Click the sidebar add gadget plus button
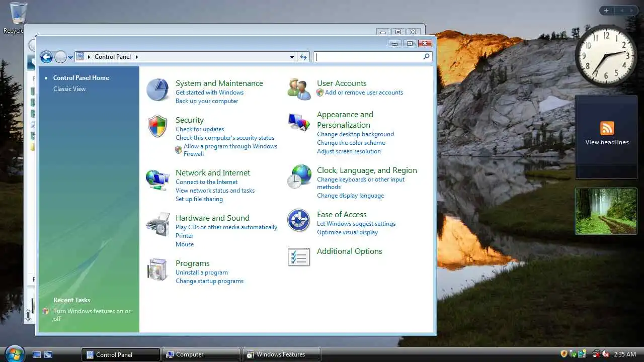 tap(606, 11)
